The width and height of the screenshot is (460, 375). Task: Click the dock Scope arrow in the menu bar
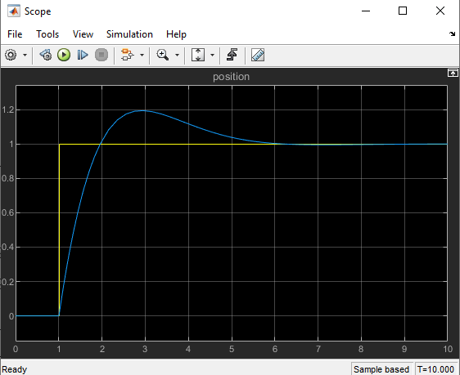point(452,34)
